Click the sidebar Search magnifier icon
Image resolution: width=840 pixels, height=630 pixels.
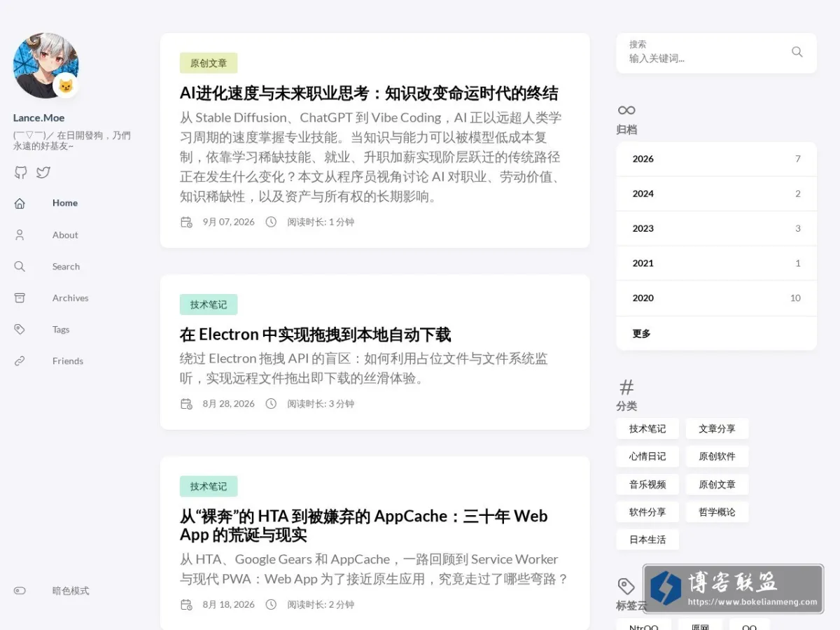pos(20,267)
